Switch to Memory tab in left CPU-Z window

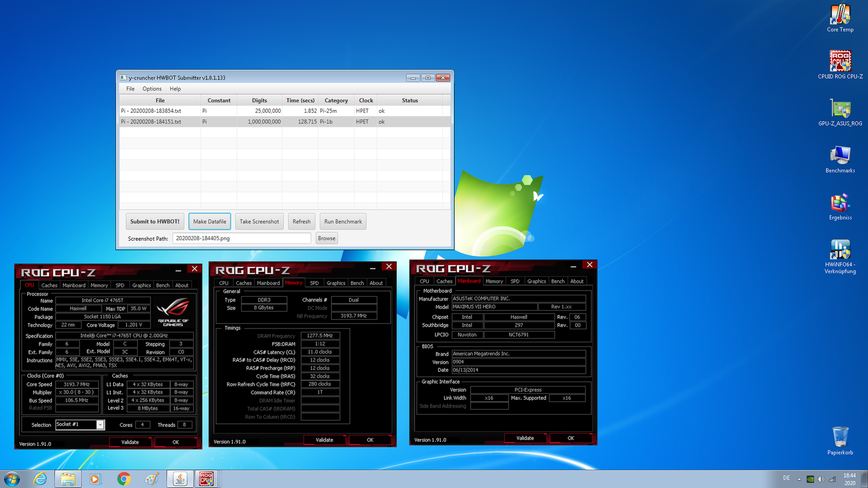pyautogui.click(x=99, y=286)
